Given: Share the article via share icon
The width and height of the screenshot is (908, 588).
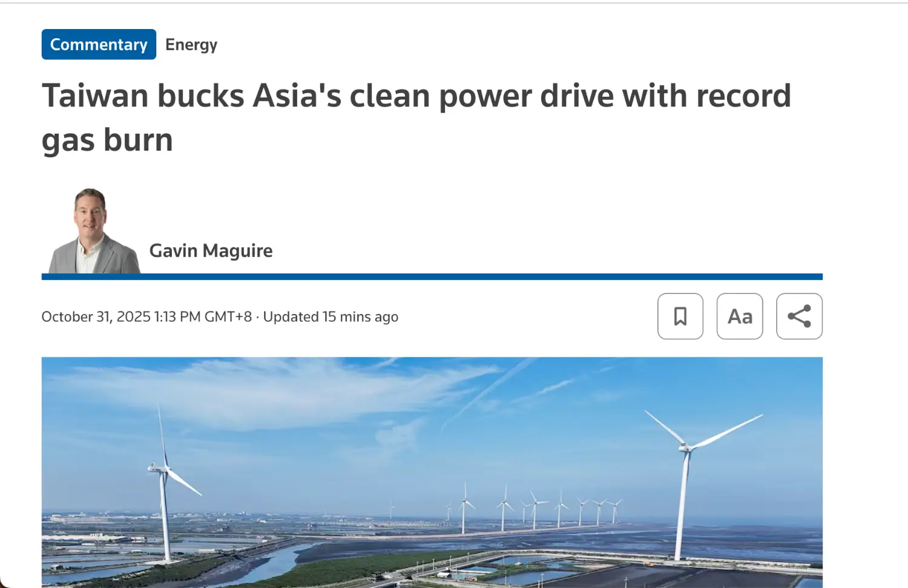Looking at the screenshot, I should tap(799, 316).
